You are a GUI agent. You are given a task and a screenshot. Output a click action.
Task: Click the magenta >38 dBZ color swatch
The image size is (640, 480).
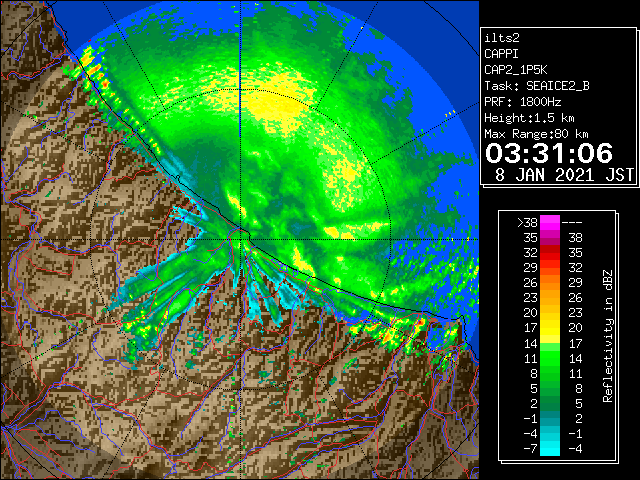550,223
